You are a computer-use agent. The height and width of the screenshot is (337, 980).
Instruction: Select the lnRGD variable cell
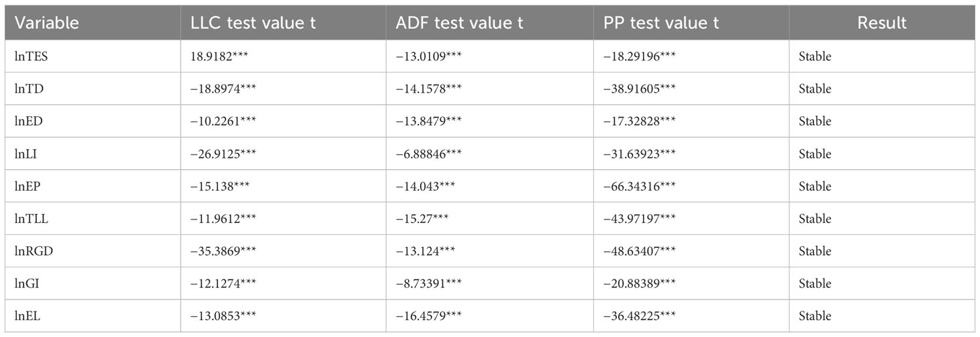pos(32,251)
